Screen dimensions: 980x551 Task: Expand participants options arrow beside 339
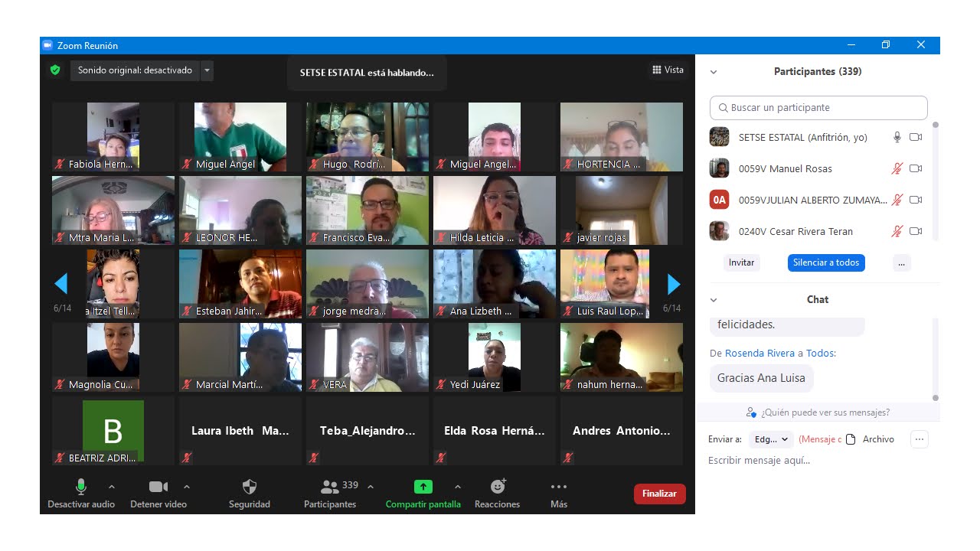[371, 487]
